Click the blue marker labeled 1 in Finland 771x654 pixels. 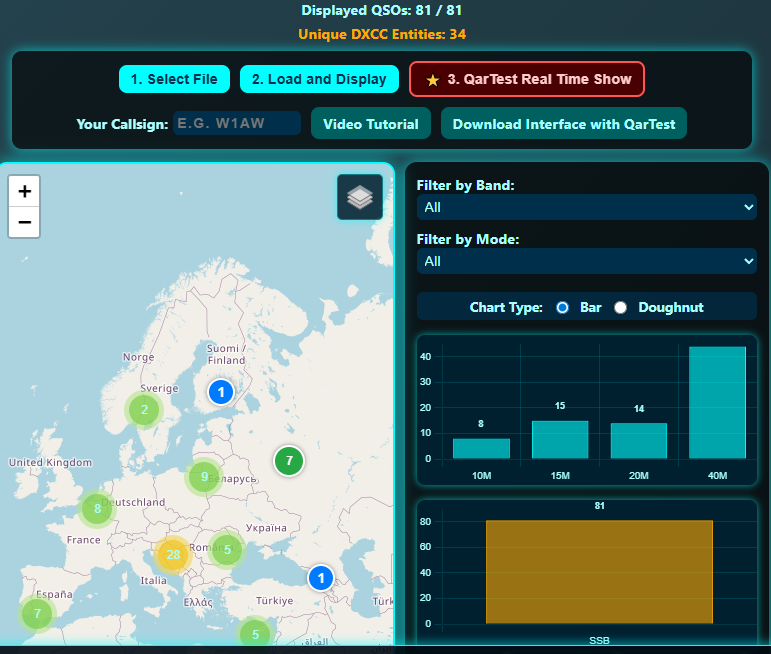click(221, 392)
